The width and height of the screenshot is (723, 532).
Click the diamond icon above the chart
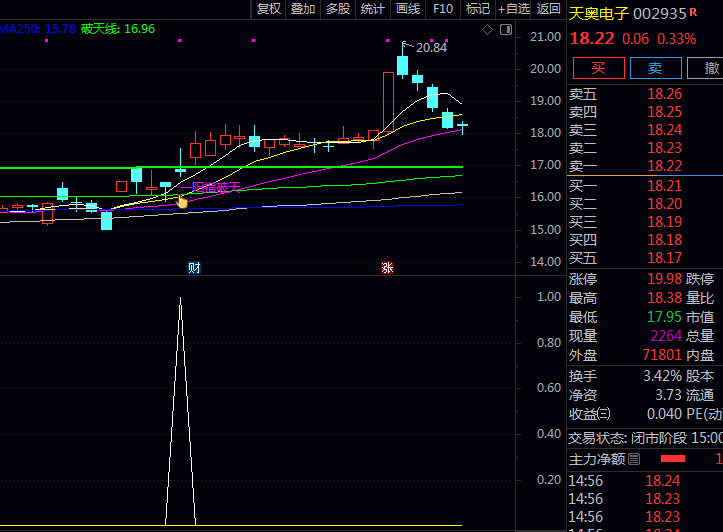tap(487, 30)
